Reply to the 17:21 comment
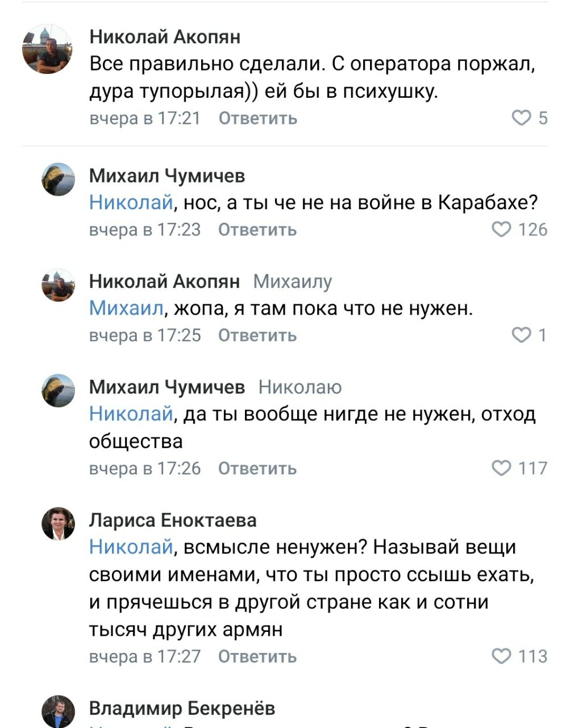 tap(257, 118)
